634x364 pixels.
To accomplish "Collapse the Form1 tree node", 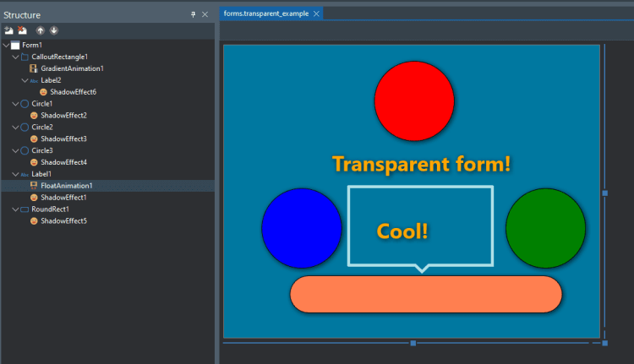I will (x=6, y=46).
